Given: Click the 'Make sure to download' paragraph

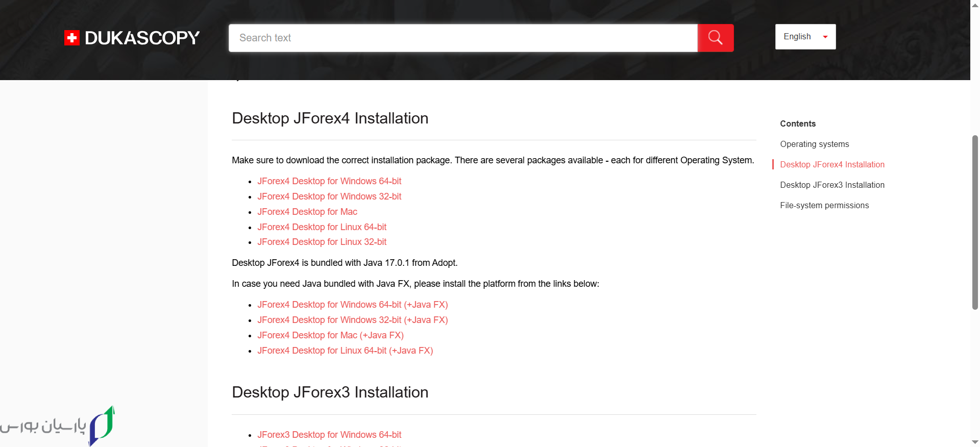Looking at the screenshot, I should coord(493,160).
